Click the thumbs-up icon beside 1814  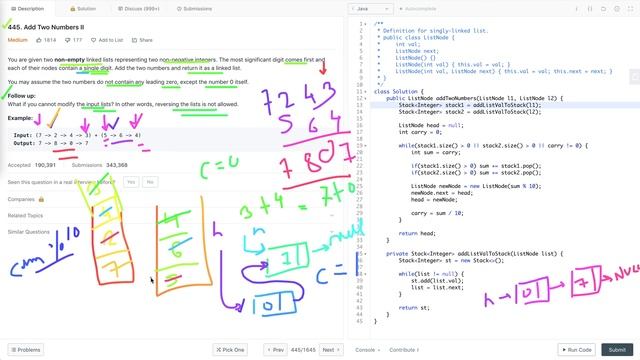pos(39,40)
